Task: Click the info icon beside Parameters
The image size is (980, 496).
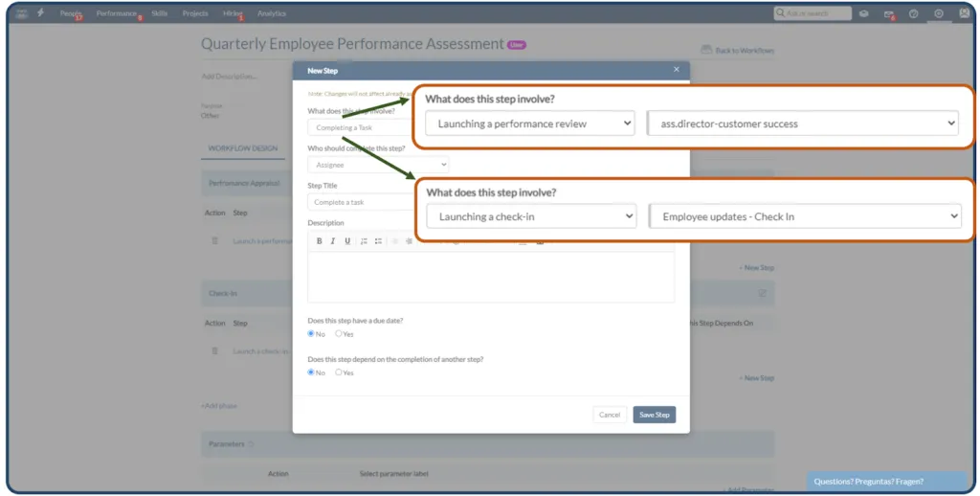Action: point(252,444)
